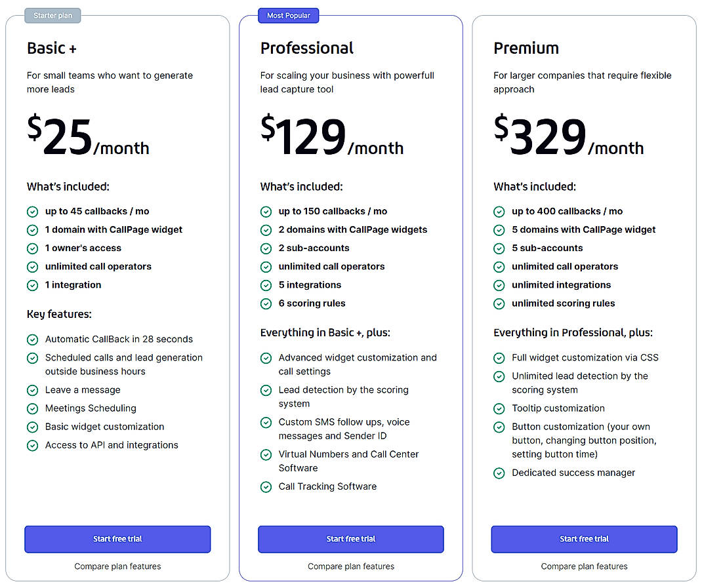The width and height of the screenshot is (702, 588).
Task: Start free trial of the Premium plan
Action: [584, 539]
